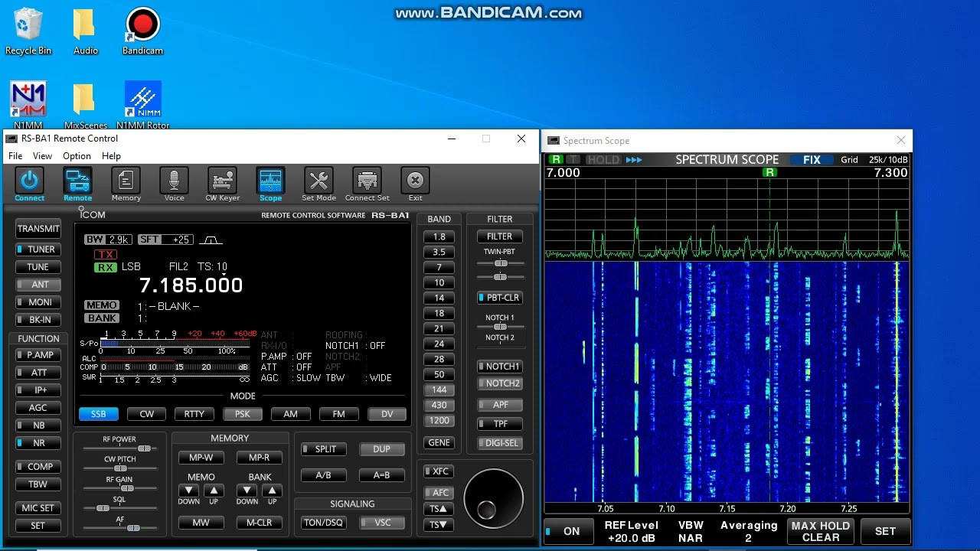Open the Recycle Bin desktop icon
The width and height of the screenshot is (980, 551).
coord(28,31)
